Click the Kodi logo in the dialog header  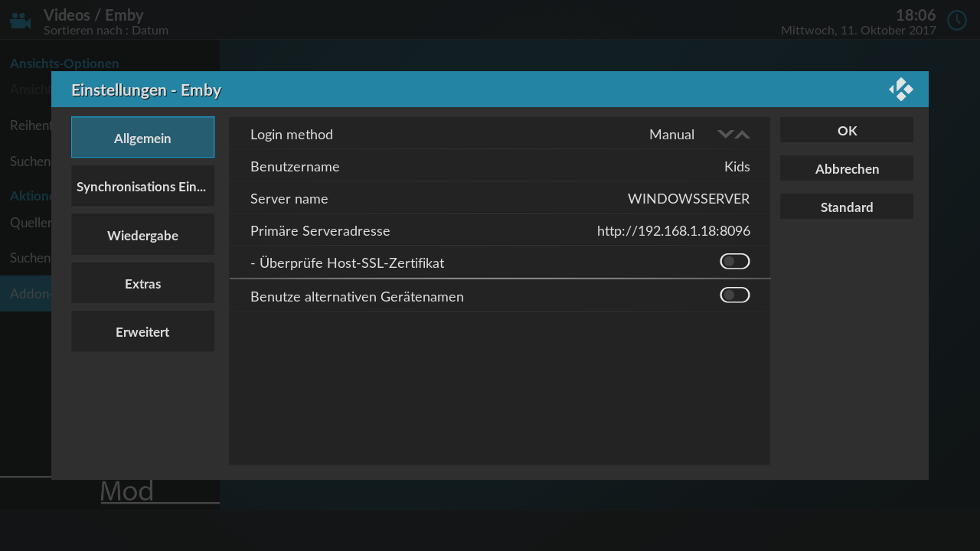pos(901,90)
